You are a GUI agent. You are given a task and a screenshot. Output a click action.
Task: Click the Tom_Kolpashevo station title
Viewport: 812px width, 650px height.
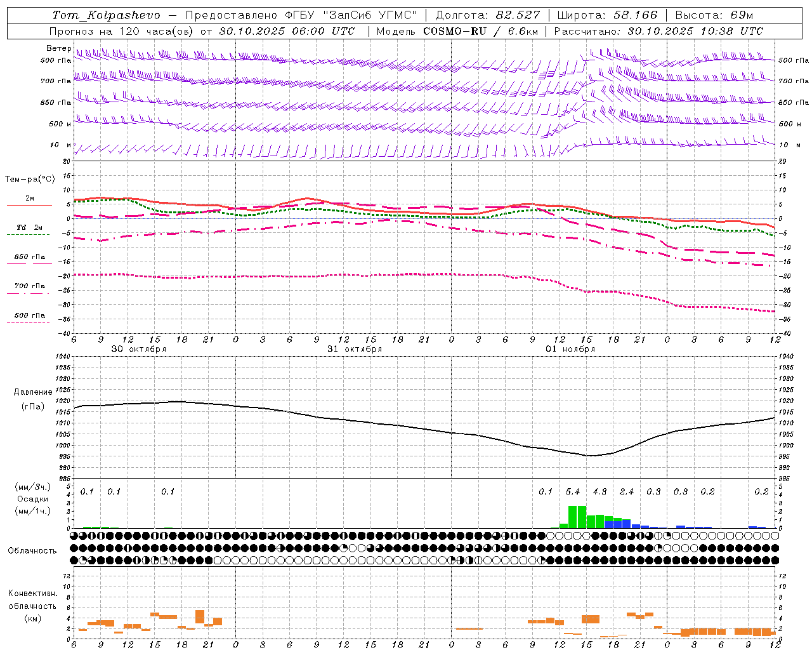106,15
